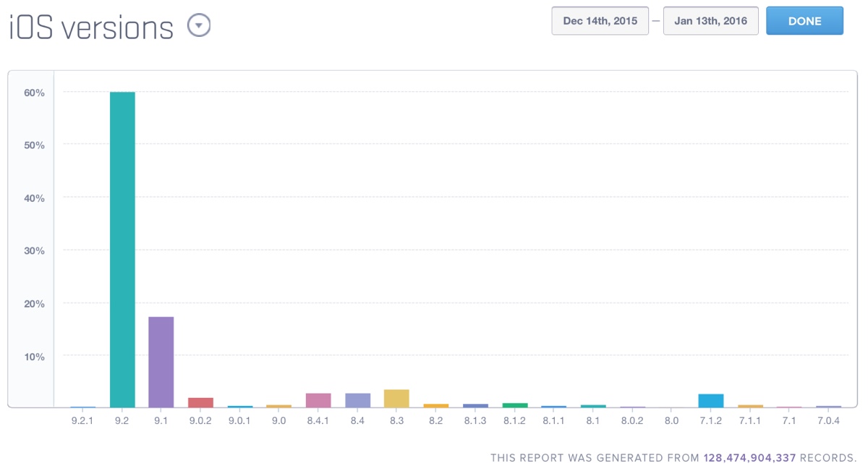Screen dimensions: 868x474
Task: Click the 9.2.1 x-axis label
Action: [82, 420]
